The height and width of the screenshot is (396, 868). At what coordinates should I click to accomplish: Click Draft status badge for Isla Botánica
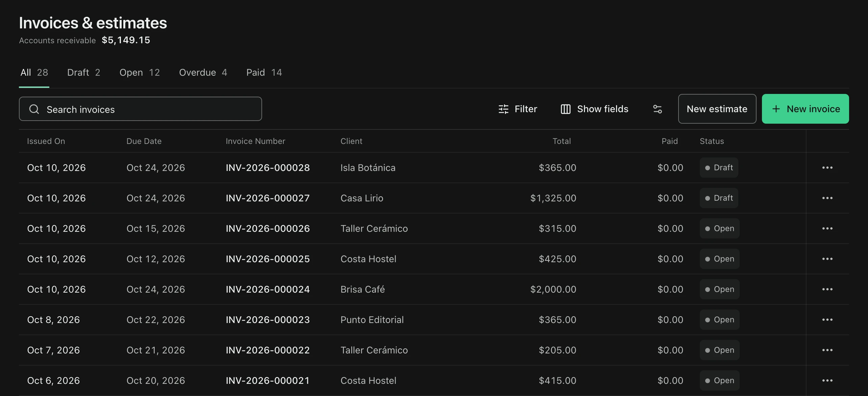coord(719,168)
